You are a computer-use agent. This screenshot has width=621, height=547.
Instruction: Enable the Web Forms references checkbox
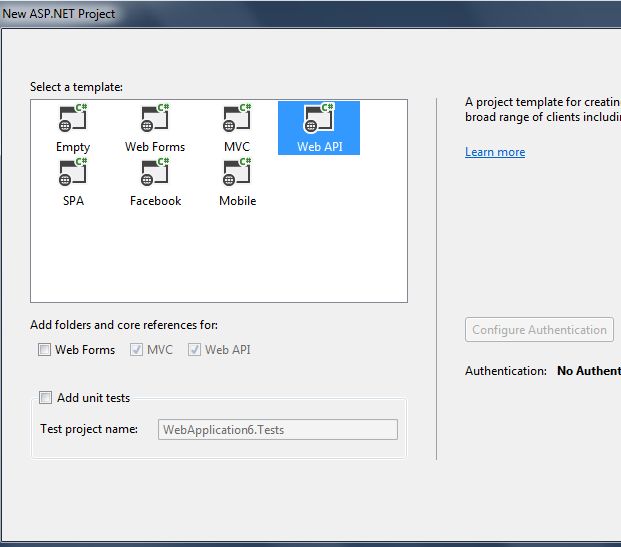click(44, 350)
